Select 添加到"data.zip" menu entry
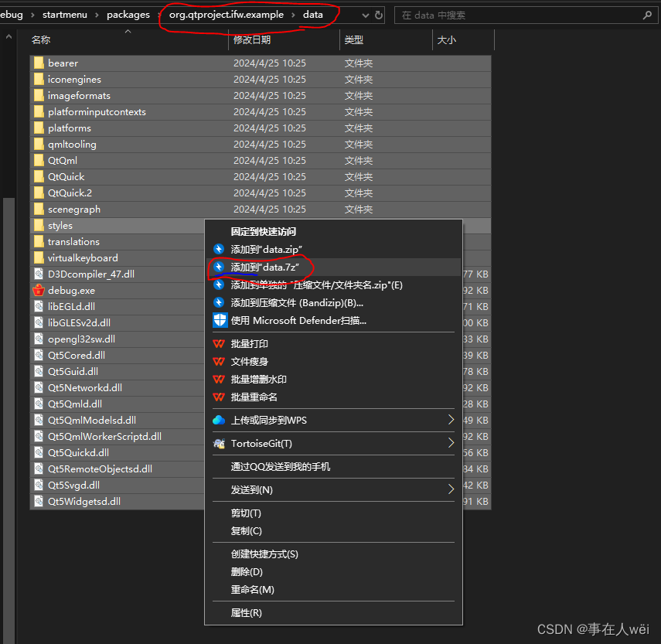 (333, 249)
